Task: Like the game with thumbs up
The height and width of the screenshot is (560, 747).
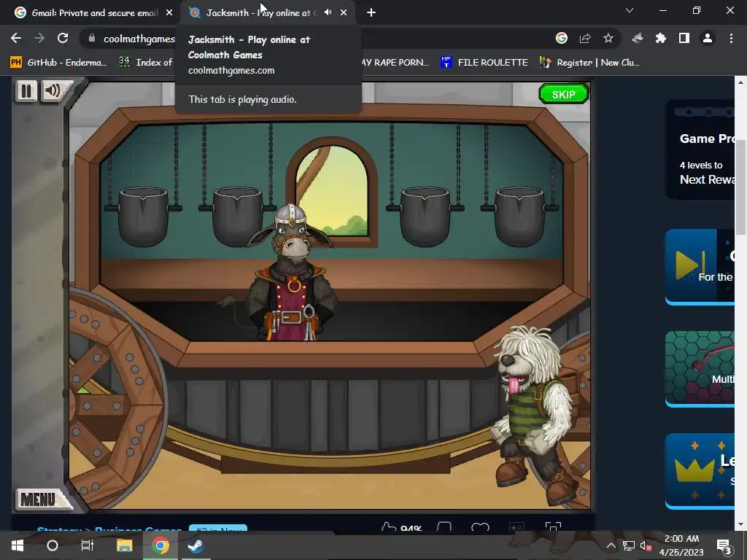Action: [x=389, y=526]
